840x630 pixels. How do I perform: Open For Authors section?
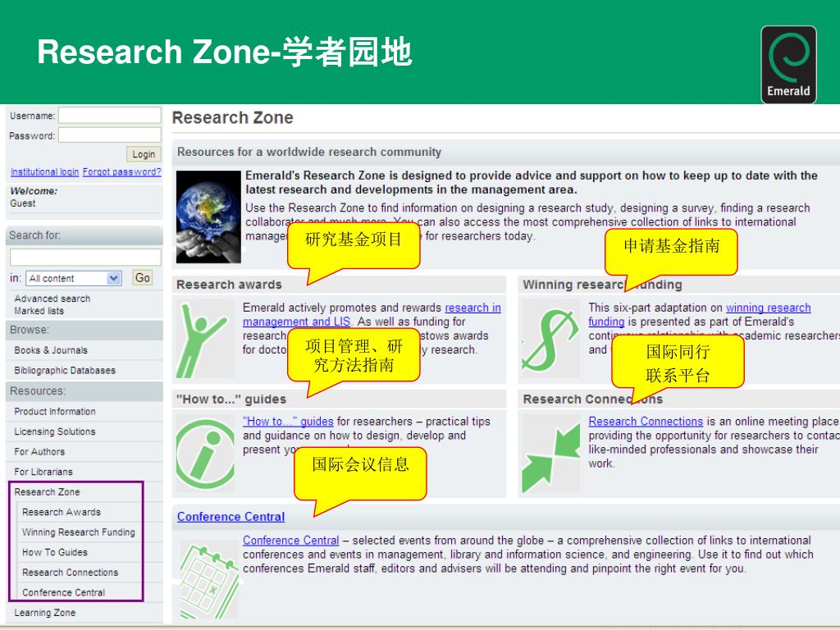[39, 452]
